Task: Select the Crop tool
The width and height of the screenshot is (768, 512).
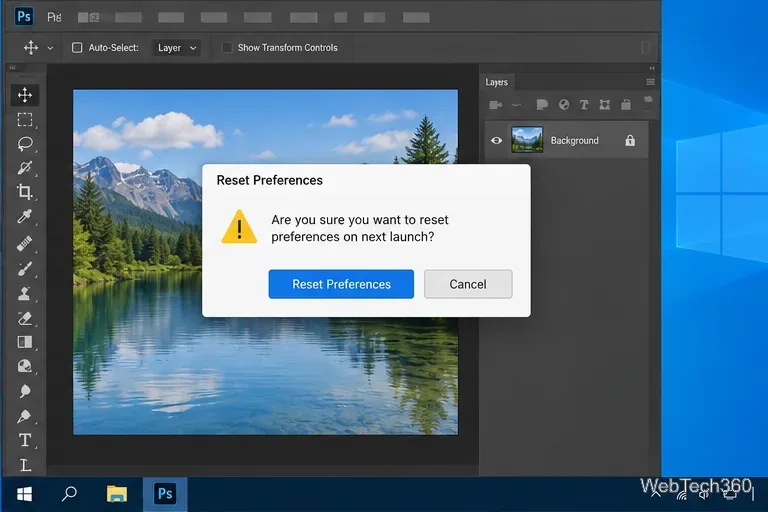Action: pyautogui.click(x=25, y=192)
